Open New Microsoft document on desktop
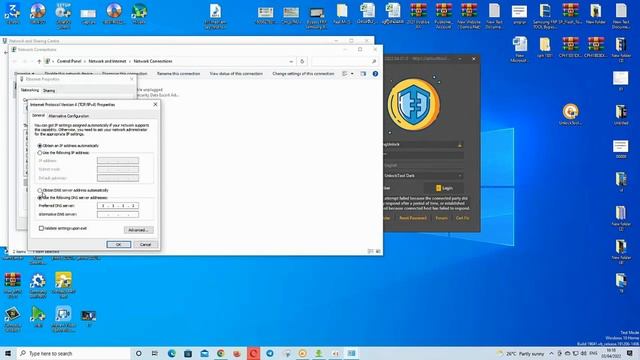 point(519,49)
